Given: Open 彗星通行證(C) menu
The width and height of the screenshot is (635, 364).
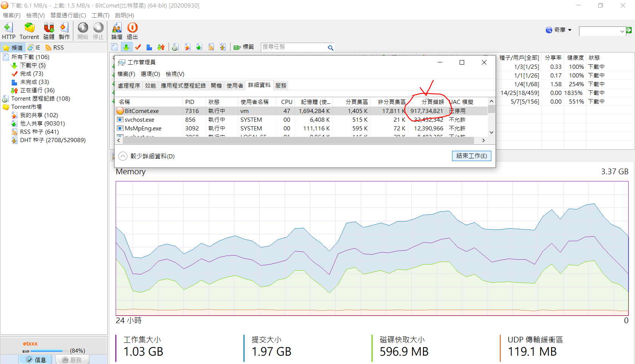Looking at the screenshot, I should (x=68, y=15).
